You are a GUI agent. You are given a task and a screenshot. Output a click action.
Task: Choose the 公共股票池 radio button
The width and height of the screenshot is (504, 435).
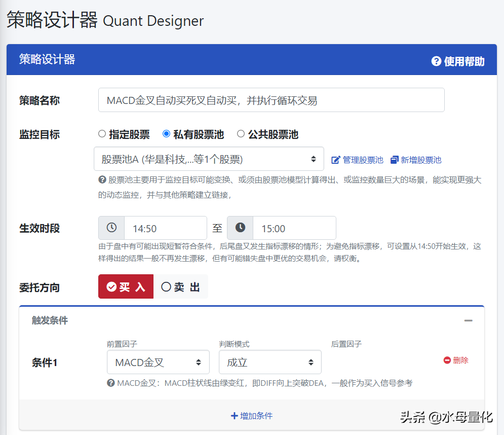coord(241,134)
